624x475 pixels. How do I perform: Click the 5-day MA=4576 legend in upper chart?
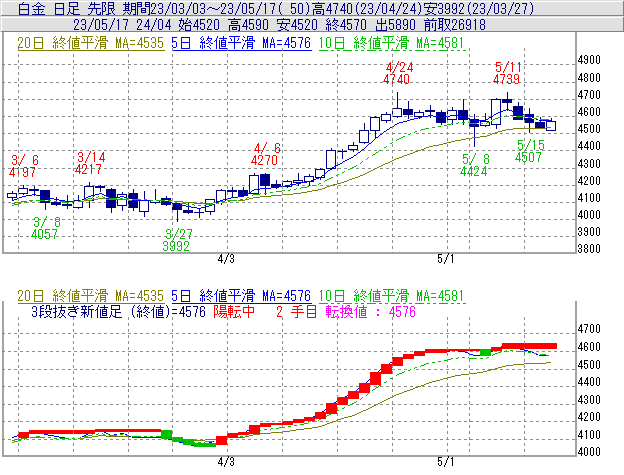pos(241,43)
